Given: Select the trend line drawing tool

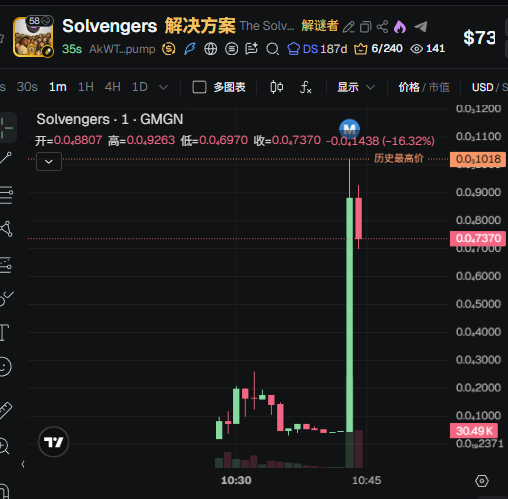Looking at the screenshot, I should pos(6,157).
